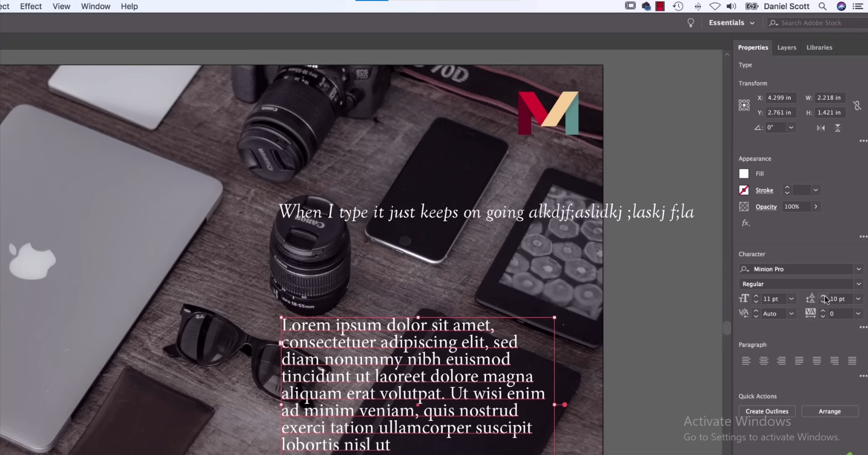The height and width of the screenshot is (455, 868).
Task: Click the lightbulb discover icon
Action: coord(691,23)
